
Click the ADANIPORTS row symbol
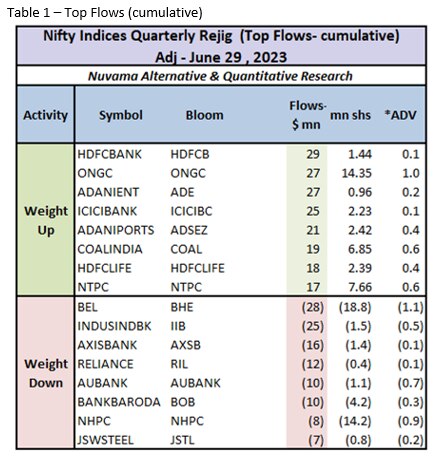pos(116,230)
